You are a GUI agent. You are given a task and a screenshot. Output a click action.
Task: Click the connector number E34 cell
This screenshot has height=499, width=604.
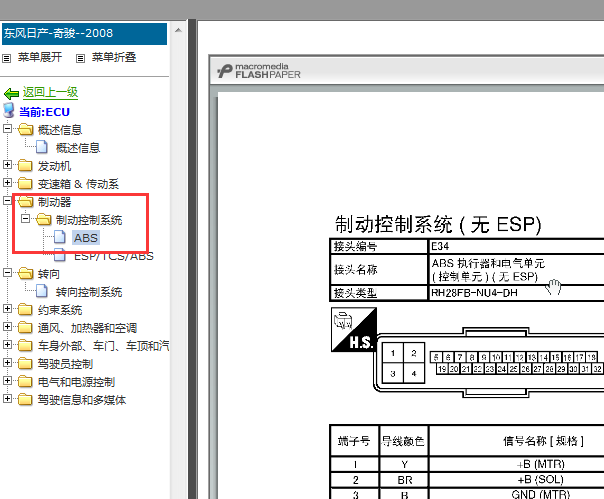(516, 246)
